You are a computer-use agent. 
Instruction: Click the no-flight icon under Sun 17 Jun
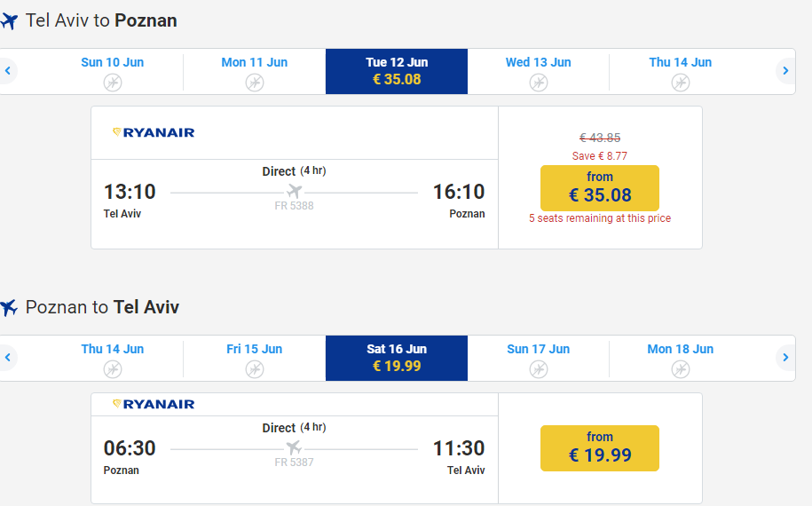tap(539, 369)
